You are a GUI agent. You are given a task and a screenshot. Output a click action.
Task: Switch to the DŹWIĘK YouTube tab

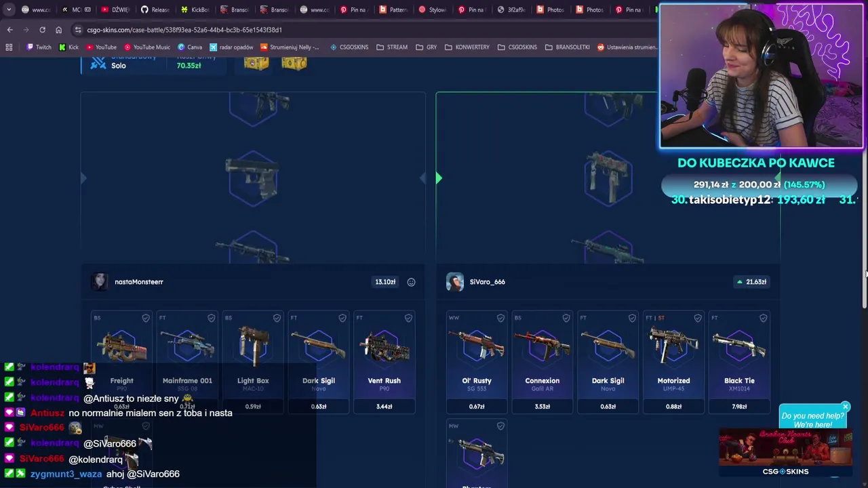tap(115, 9)
